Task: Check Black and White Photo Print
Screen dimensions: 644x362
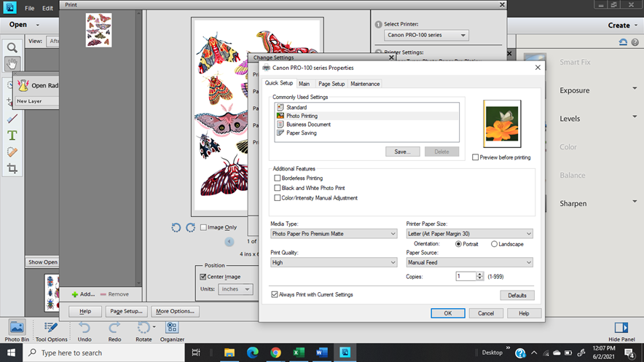Action: pos(278,188)
